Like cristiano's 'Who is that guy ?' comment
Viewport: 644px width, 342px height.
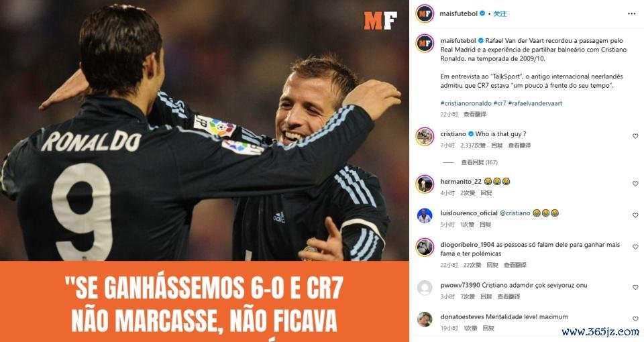(635, 136)
